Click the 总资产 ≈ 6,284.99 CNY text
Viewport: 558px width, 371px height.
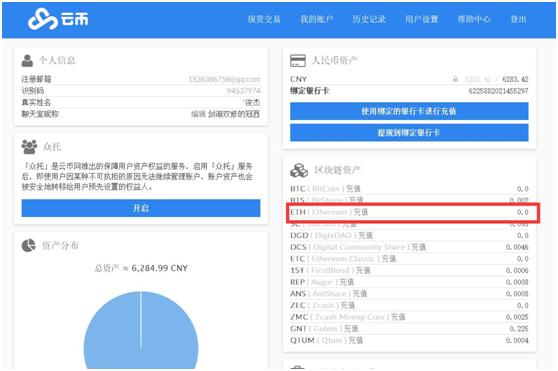141,268
